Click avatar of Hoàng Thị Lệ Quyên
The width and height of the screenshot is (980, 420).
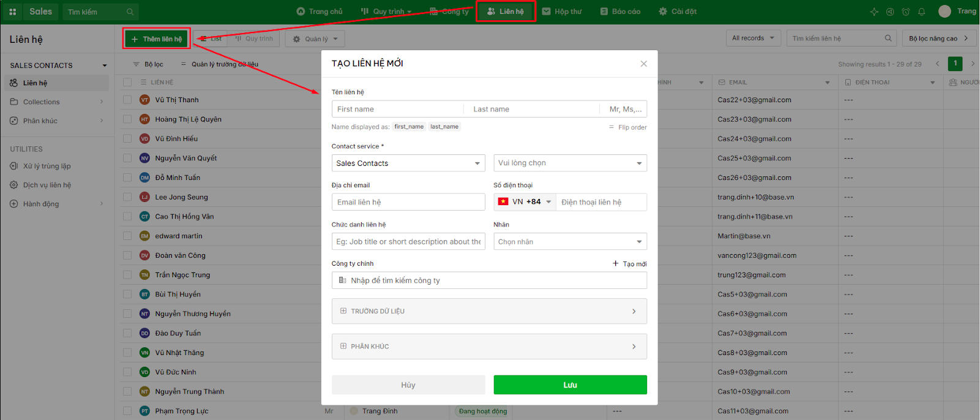coord(144,119)
